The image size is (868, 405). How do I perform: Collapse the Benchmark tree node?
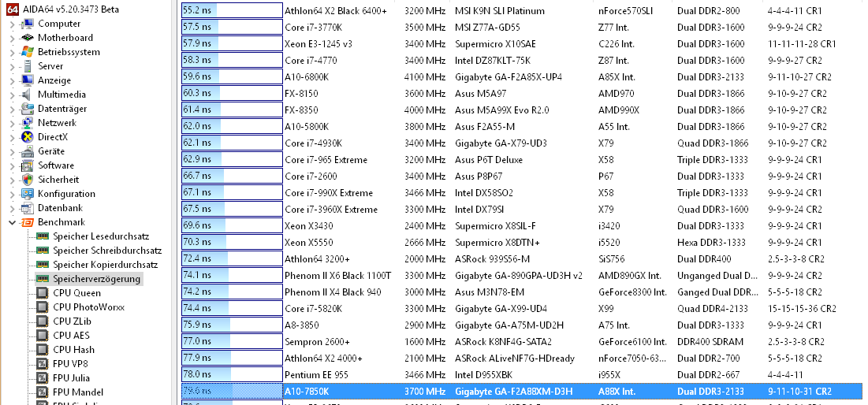point(12,222)
